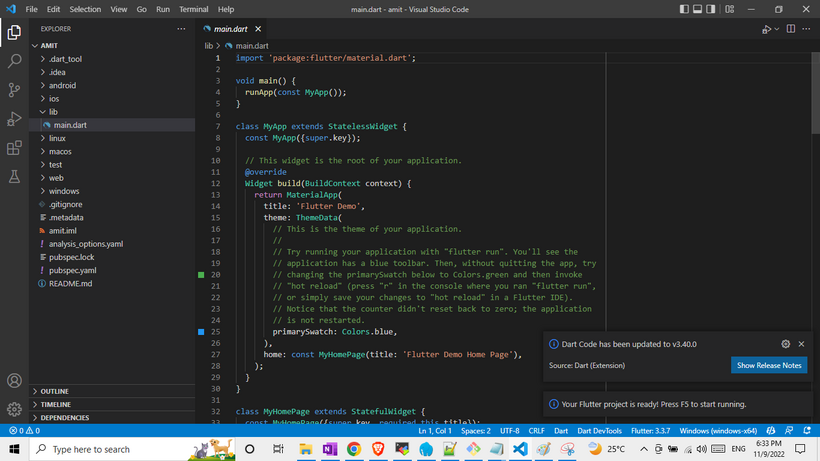The width and height of the screenshot is (820, 461).
Task: Click Dart DevTools in the status bar
Action: tap(600, 431)
